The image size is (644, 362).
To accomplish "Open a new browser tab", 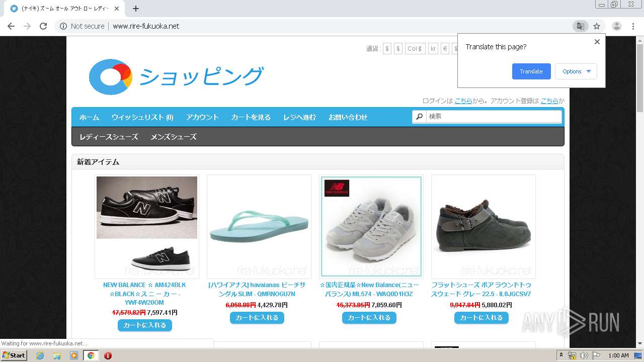I will [136, 9].
